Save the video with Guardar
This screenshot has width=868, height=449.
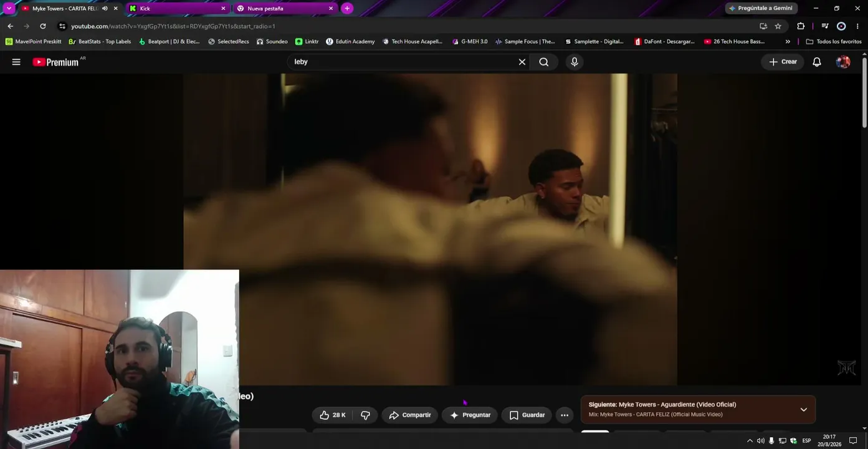tap(527, 415)
